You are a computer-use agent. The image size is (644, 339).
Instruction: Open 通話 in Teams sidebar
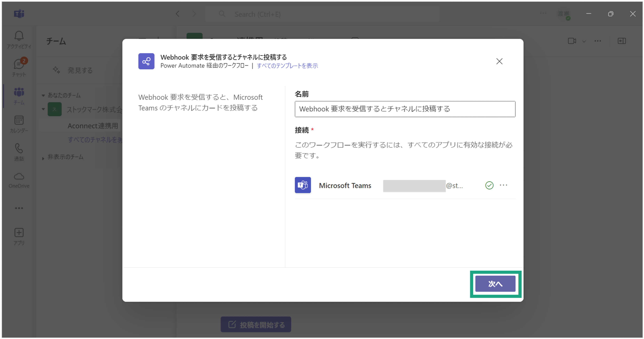pos(19,152)
